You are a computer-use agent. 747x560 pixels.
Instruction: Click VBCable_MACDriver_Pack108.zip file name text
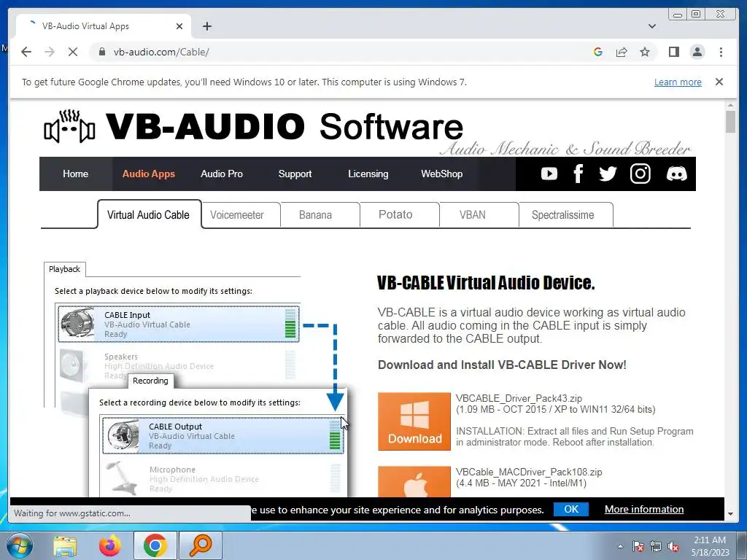[529, 472]
